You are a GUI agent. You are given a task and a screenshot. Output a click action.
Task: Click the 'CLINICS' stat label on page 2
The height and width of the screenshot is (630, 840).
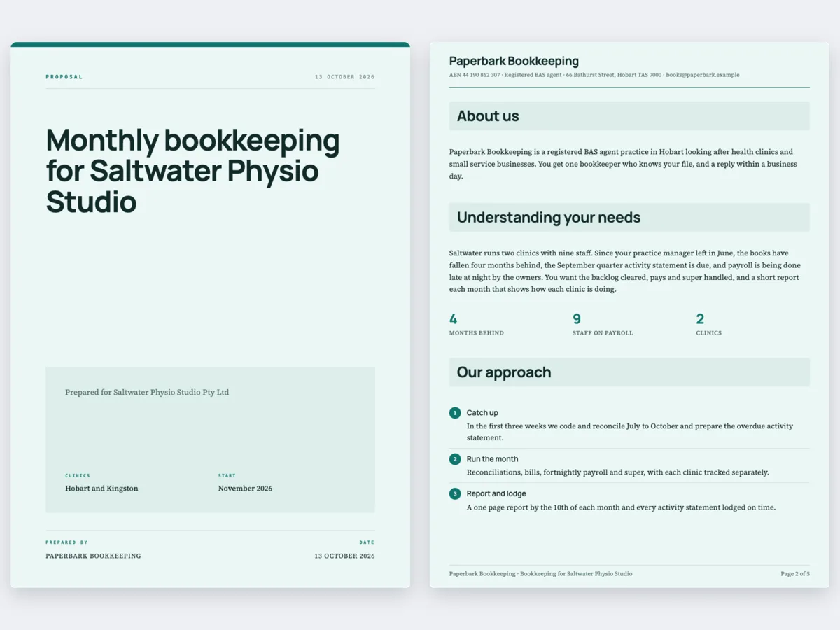708,333
